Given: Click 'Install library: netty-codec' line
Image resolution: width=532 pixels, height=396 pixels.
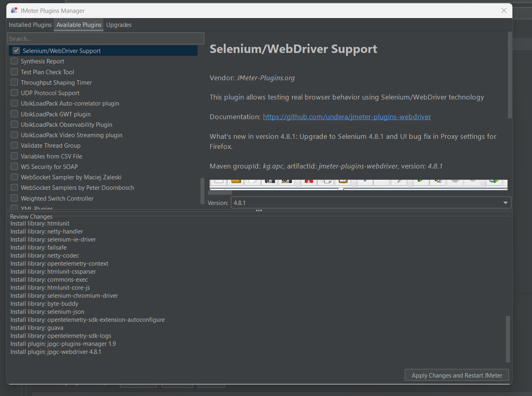Looking at the screenshot, I should pyautogui.click(x=45, y=256).
